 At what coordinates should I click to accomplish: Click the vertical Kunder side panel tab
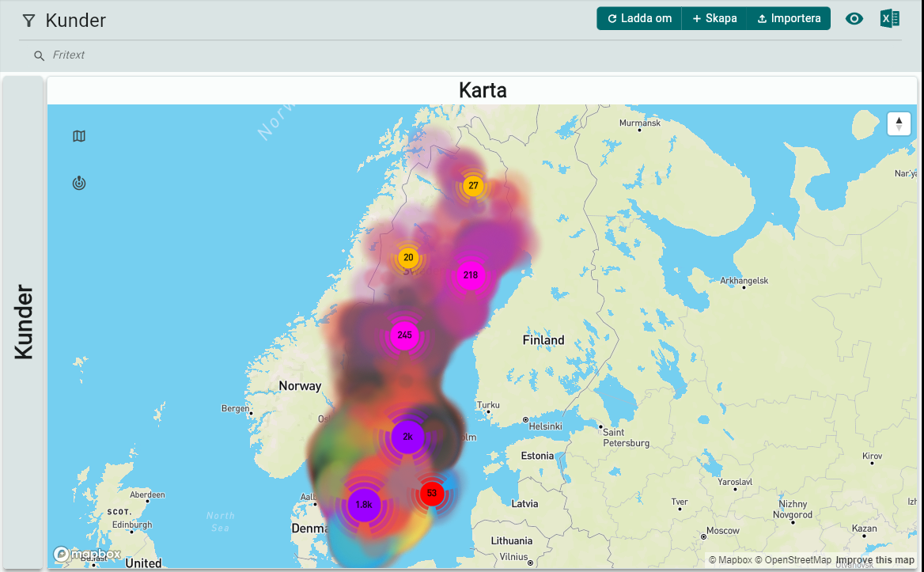click(23, 322)
